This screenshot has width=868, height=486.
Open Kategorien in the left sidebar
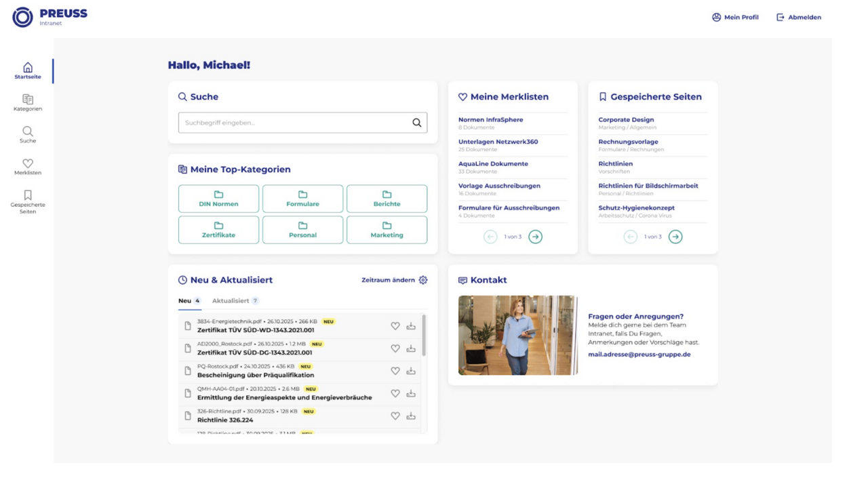click(x=28, y=103)
